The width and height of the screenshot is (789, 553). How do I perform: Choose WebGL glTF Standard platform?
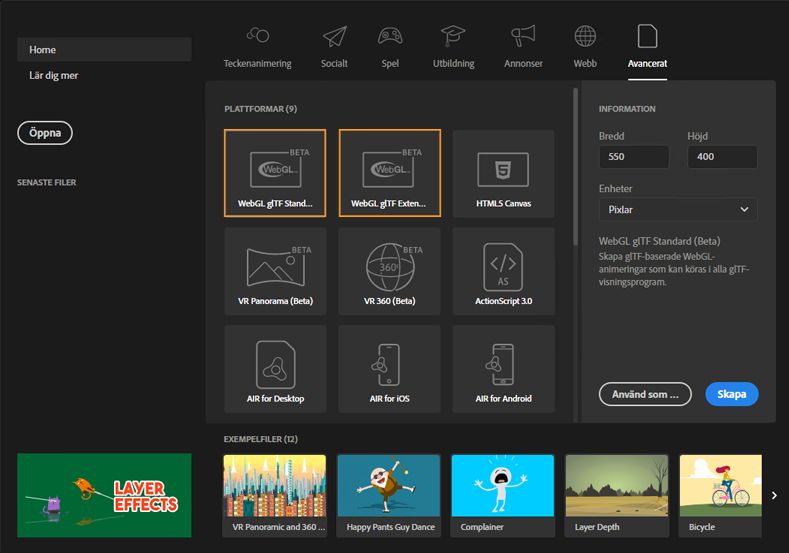pos(275,173)
